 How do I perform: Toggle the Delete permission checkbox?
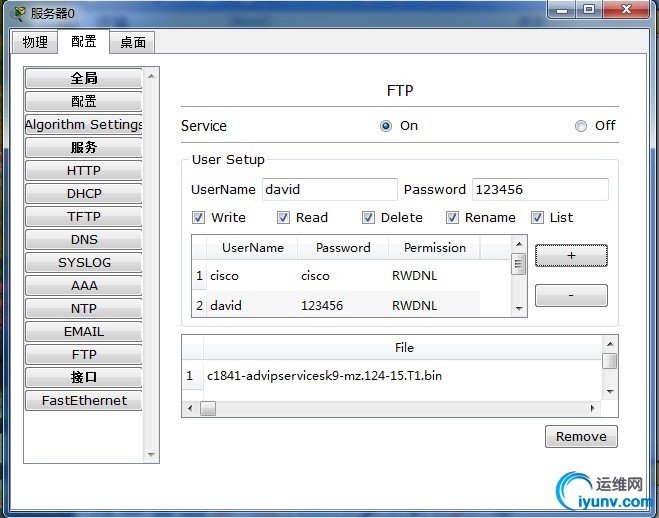coord(368,218)
